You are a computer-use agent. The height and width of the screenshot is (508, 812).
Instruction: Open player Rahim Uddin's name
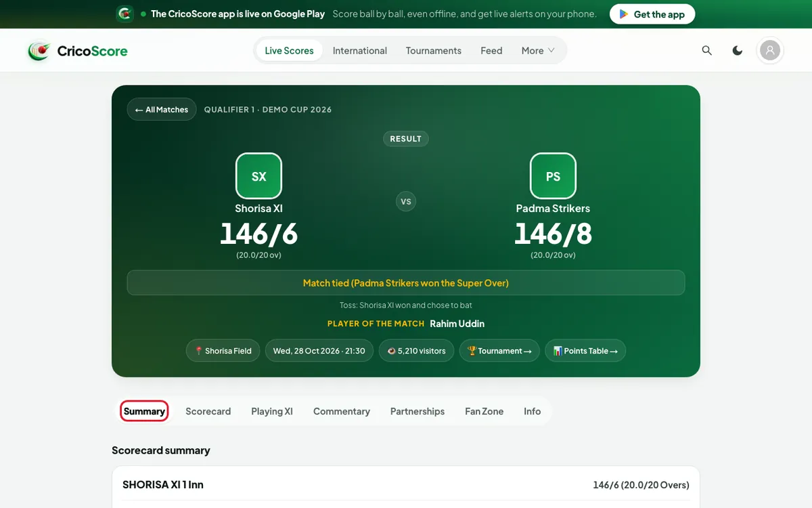(x=457, y=324)
